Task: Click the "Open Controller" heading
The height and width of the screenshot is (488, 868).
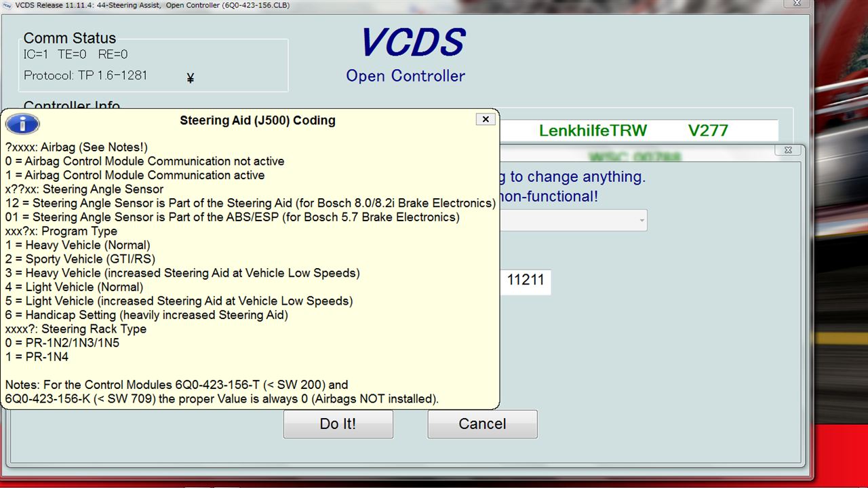Action: (x=406, y=76)
